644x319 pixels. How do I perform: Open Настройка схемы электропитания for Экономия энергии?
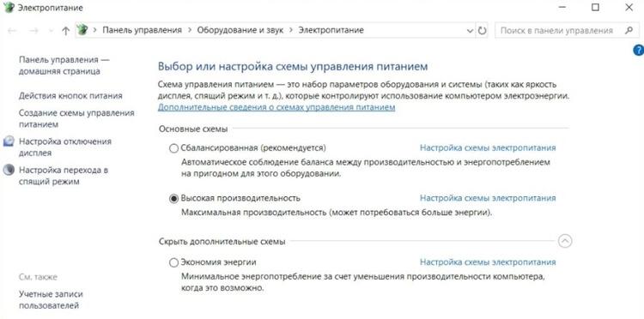[x=488, y=262]
